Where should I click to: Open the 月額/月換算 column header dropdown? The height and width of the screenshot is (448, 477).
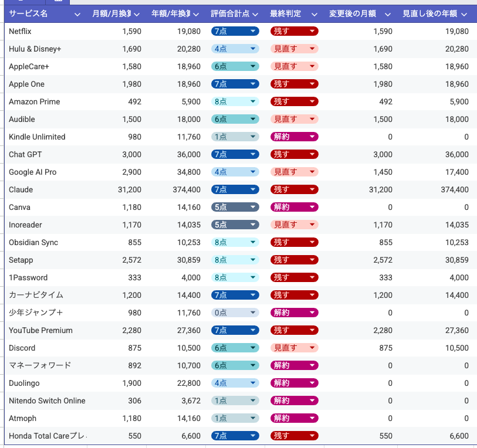137,14
